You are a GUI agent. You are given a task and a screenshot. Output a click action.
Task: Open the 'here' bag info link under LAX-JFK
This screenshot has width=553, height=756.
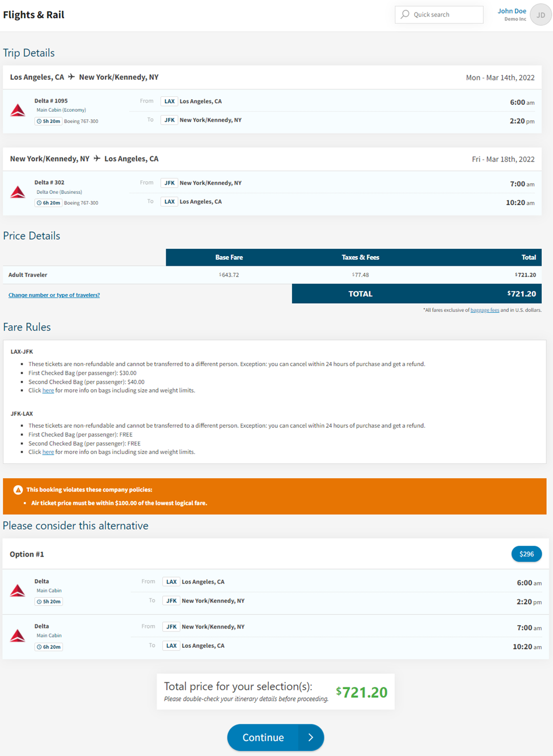point(48,390)
